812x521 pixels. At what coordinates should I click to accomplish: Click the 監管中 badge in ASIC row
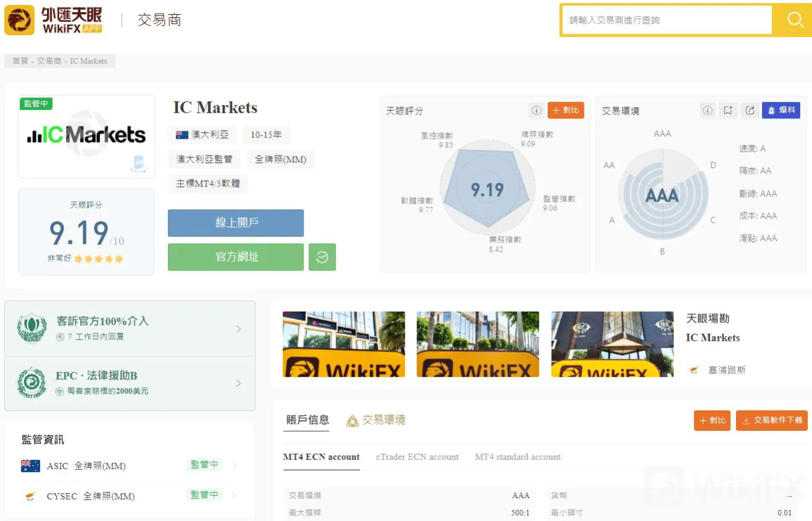tap(205, 465)
